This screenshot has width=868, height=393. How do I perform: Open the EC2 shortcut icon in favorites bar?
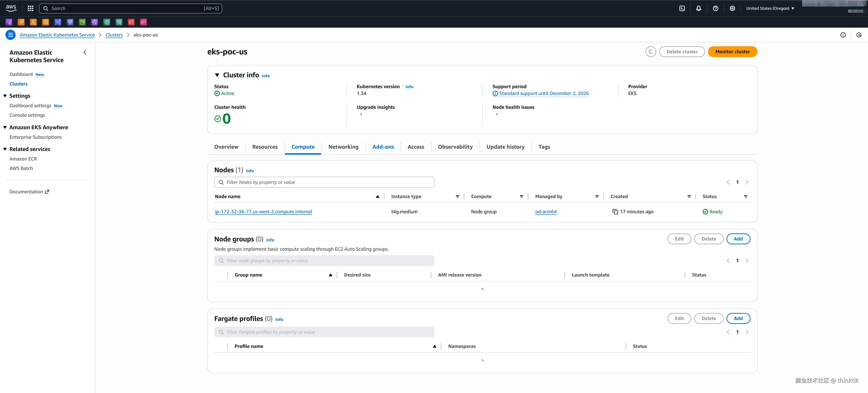21,22
